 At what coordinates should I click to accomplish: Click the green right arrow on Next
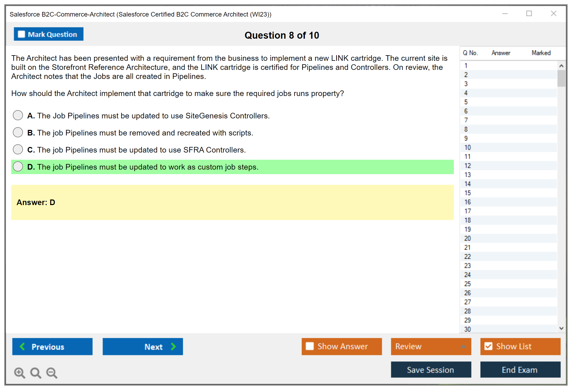click(174, 346)
